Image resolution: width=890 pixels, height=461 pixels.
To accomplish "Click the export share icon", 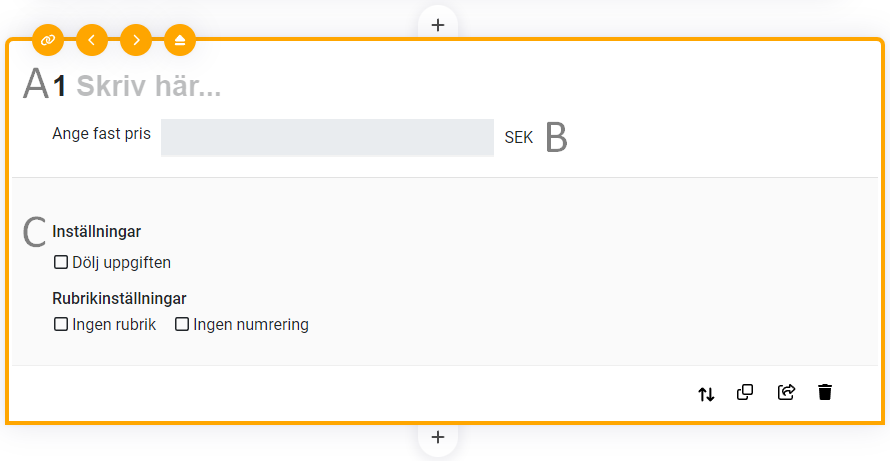I will (x=786, y=392).
